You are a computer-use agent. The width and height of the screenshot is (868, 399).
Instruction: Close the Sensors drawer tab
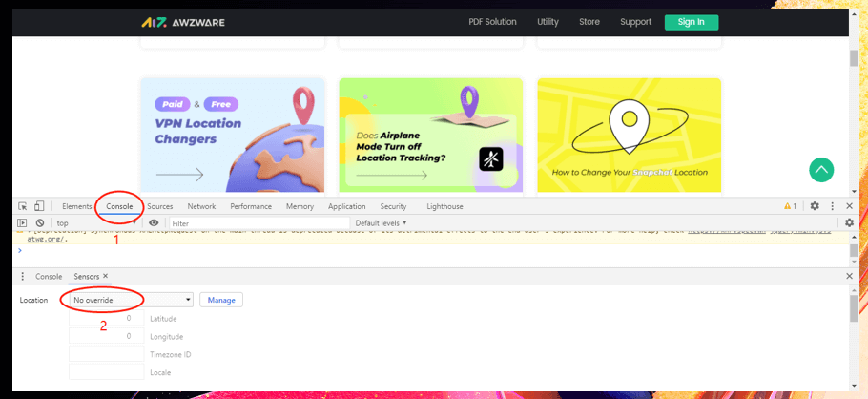click(105, 276)
